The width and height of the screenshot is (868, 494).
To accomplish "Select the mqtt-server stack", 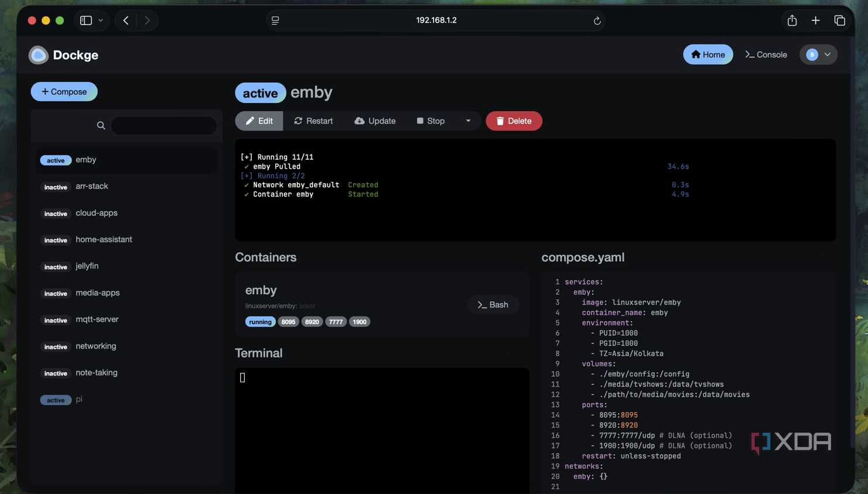I will pos(127,320).
